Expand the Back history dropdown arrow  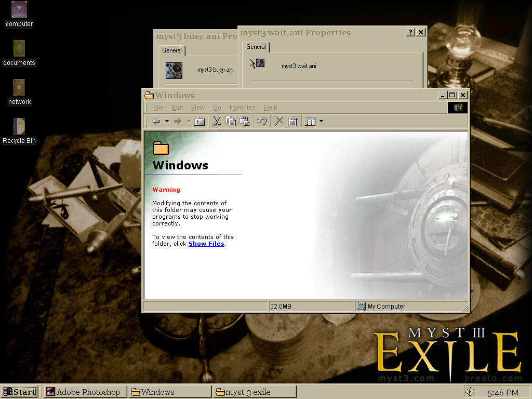167,122
